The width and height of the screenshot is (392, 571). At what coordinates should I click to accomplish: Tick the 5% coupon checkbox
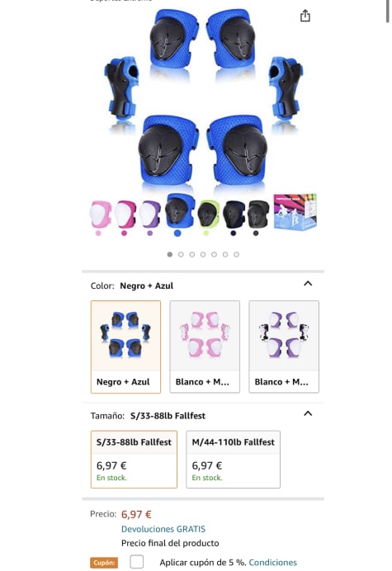pyautogui.click(x=137, y=562)
